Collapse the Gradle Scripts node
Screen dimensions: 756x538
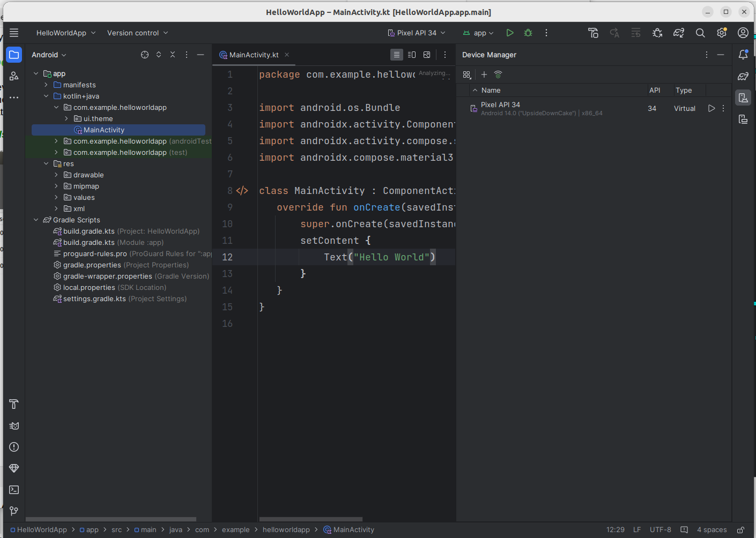click(36, 220)
